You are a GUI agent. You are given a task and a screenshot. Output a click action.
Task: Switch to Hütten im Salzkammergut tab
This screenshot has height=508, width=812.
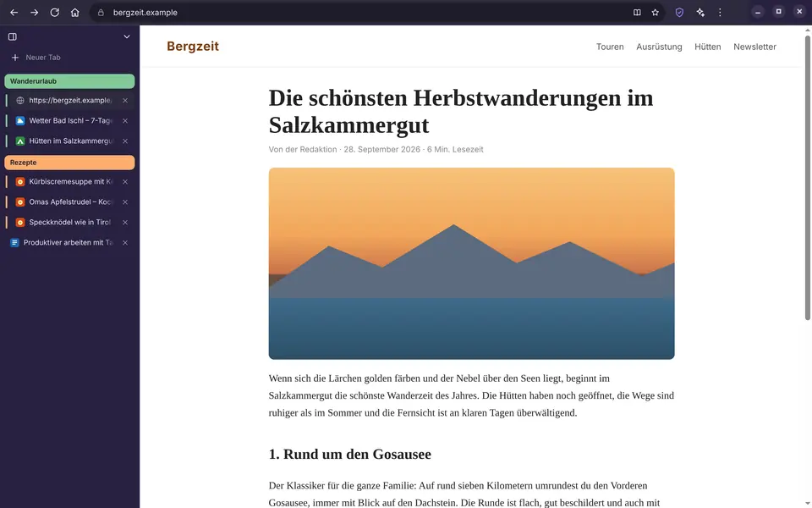coord(69,141)
